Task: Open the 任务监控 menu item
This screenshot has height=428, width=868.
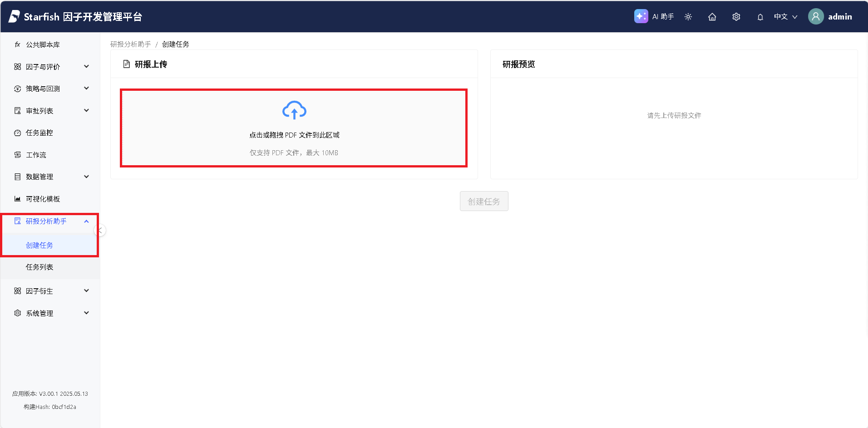Action: coord(50,133)
